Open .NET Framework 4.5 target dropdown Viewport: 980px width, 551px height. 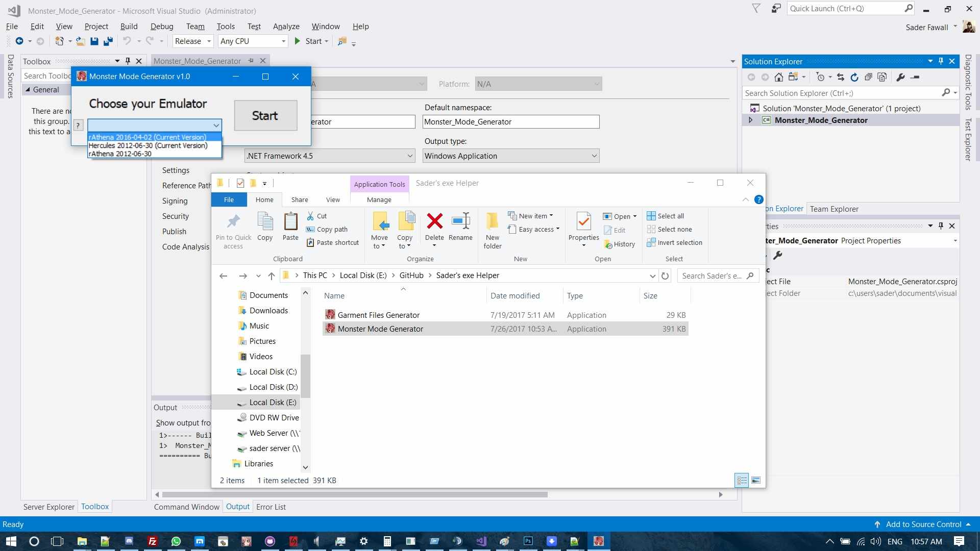coord(410,156)
